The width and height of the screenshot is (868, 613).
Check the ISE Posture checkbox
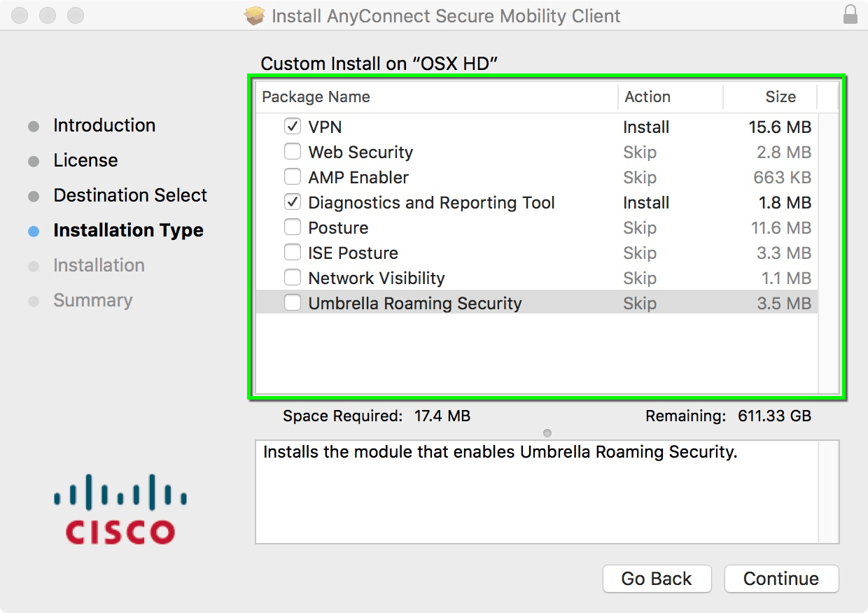(x=293, y=252)
